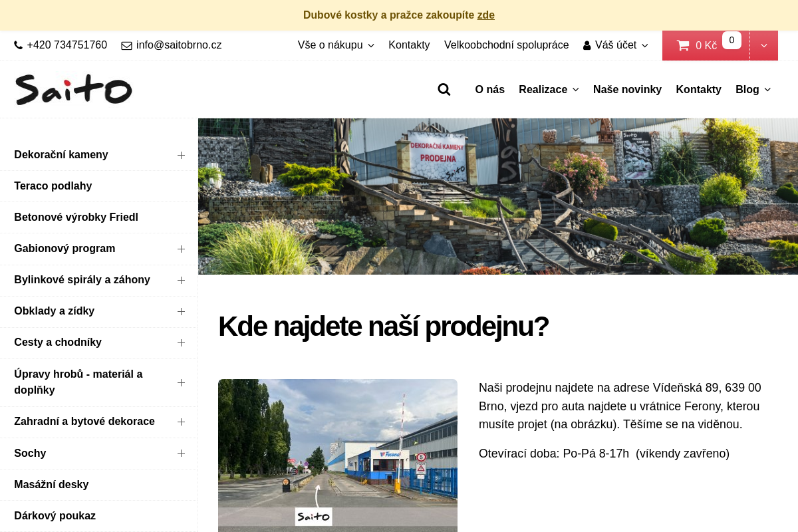
Task: Open the Váš účet user menu
Action: (615, 45)
